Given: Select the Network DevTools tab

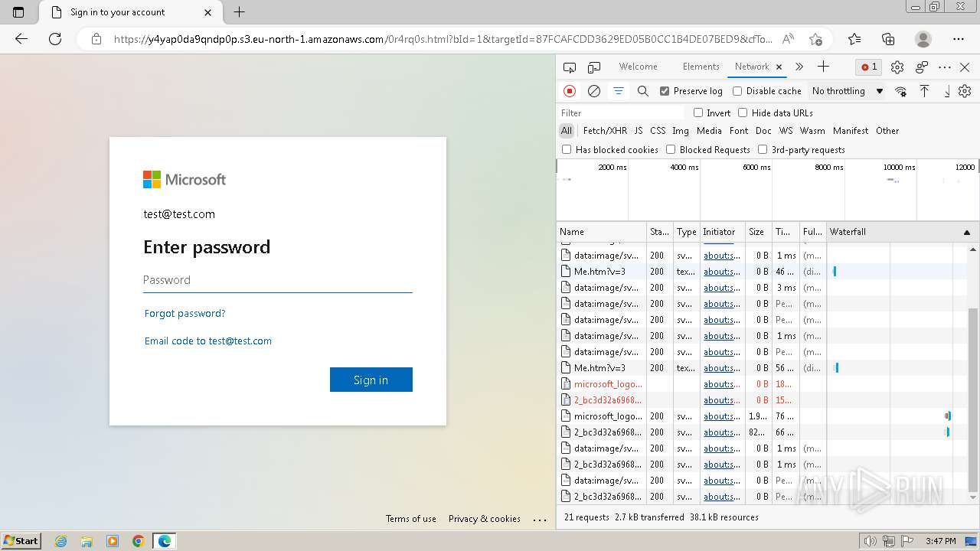Looking at the screenshot, I should pyautogui.click(x=752, y=67).
